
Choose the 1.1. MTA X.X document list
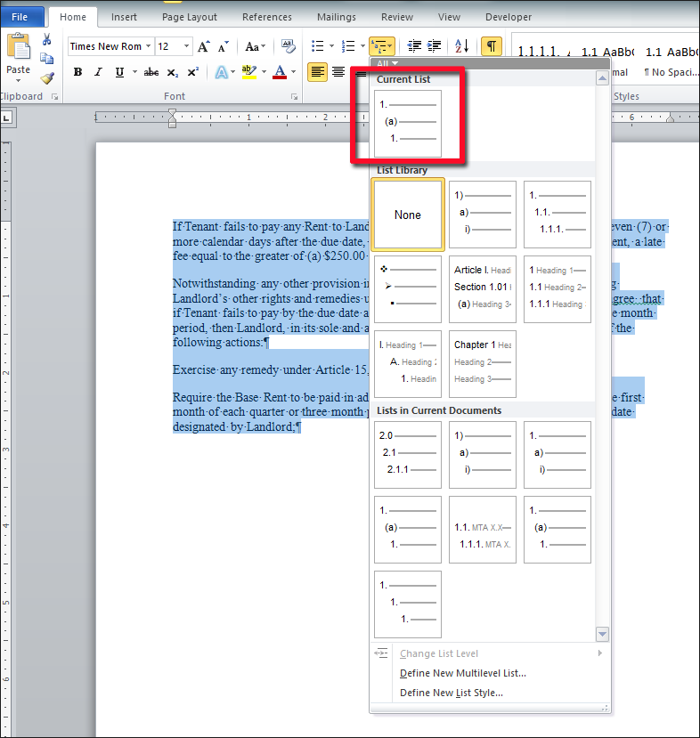point(483,530)
